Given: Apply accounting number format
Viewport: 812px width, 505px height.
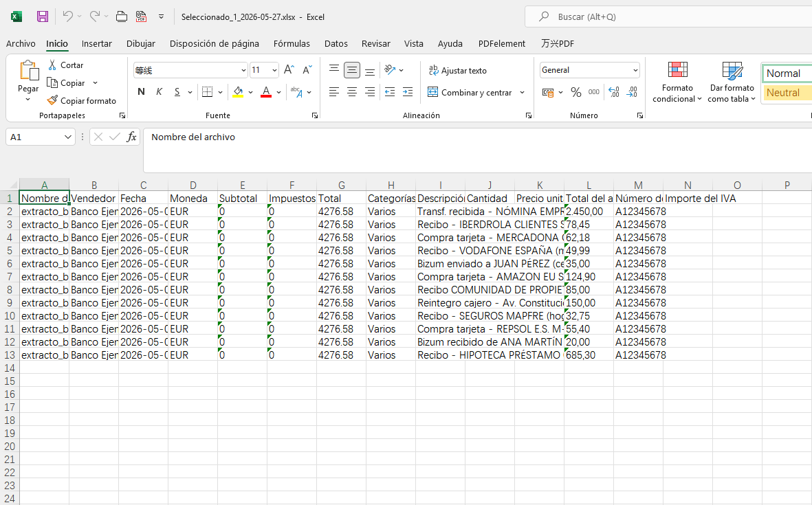Looking at the screenshot, I should pyautogui.click(x=548, y=92).
